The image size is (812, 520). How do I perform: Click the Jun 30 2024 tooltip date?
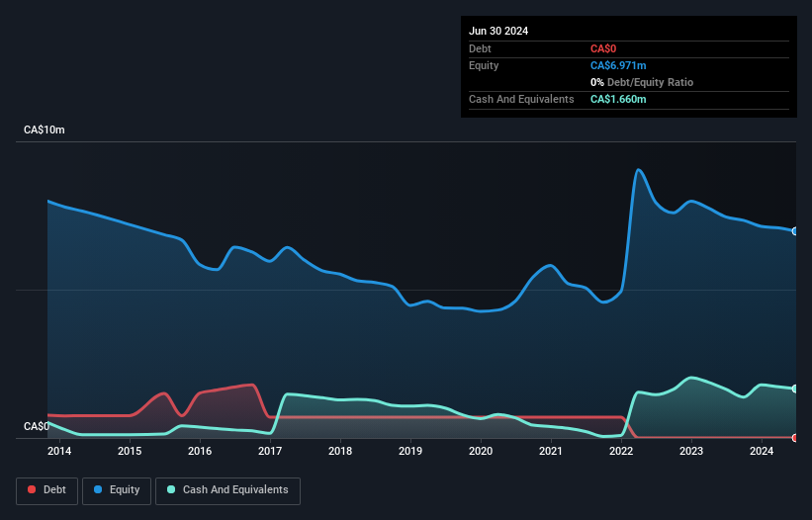point(498,31)
